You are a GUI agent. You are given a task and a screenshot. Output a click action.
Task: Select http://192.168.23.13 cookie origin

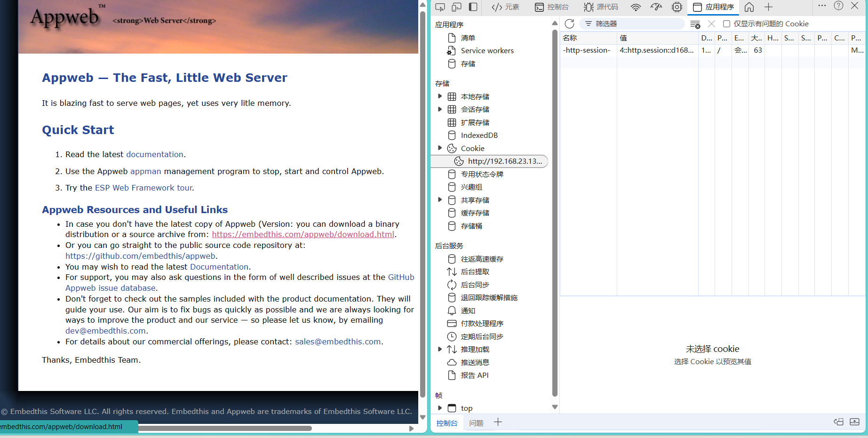click(x=489, y=161)
